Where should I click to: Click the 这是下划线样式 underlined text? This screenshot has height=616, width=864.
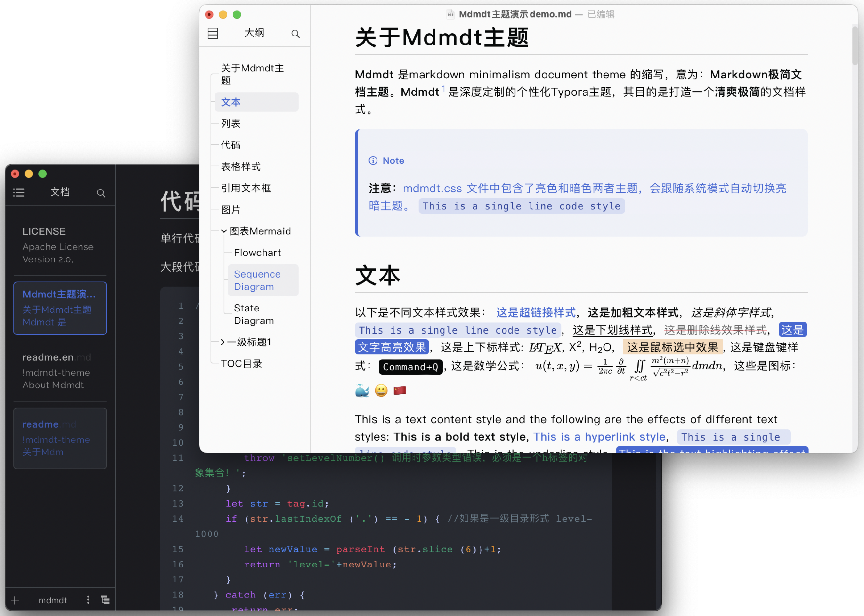[x=612, y=330]
